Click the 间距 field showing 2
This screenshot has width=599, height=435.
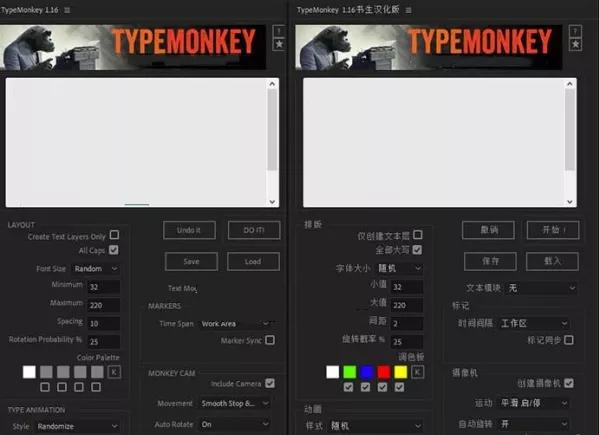click(407, 323)
